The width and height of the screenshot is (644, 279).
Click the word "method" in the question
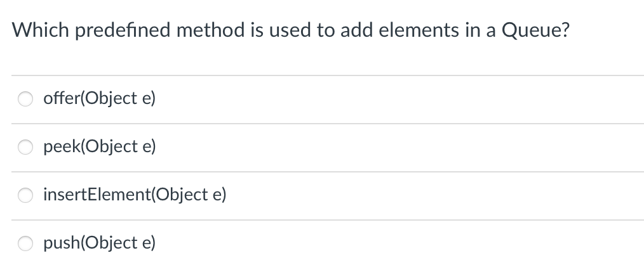point(210,30)
